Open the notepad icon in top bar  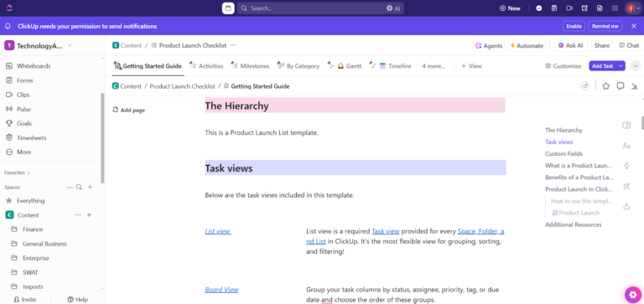[554, 8]
